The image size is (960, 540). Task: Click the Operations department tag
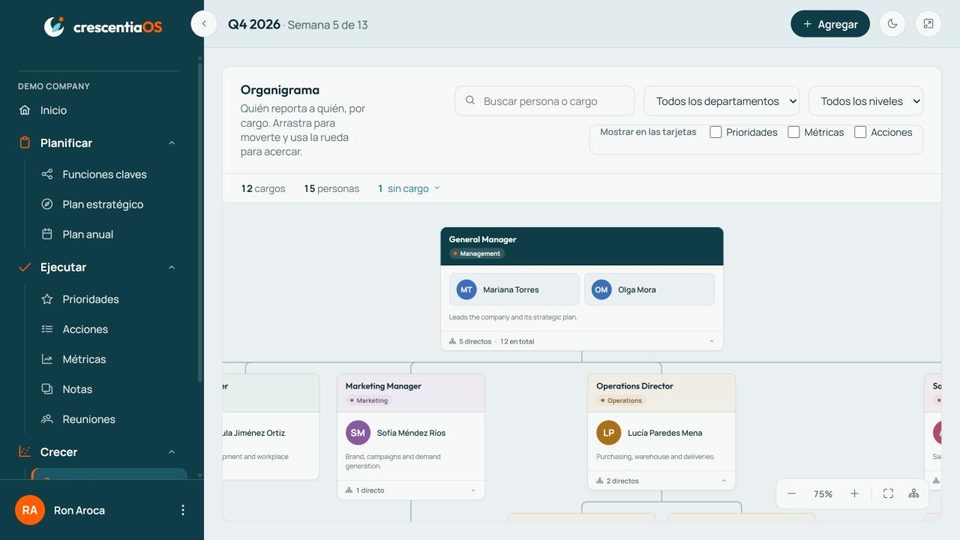620,400
